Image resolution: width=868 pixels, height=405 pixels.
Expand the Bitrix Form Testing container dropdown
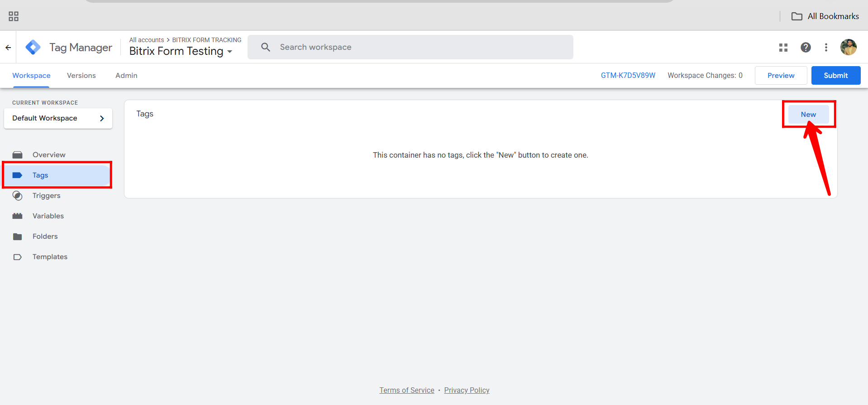(230, 52)
